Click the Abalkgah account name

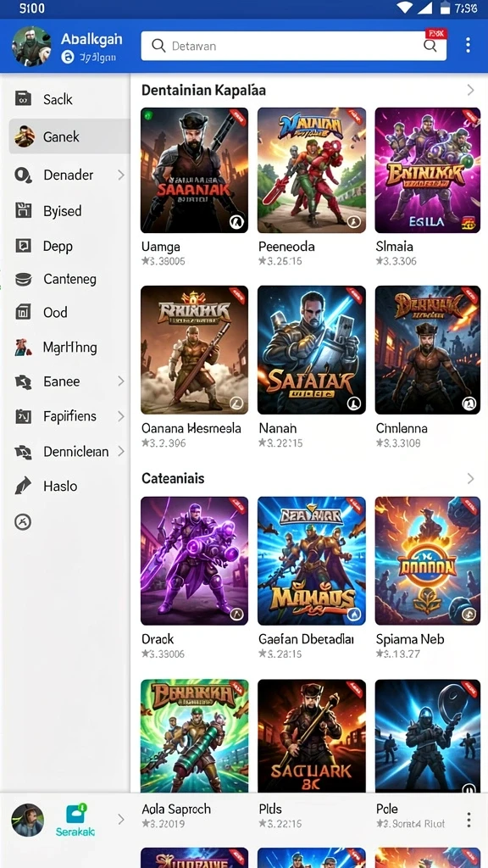[91, 39]
